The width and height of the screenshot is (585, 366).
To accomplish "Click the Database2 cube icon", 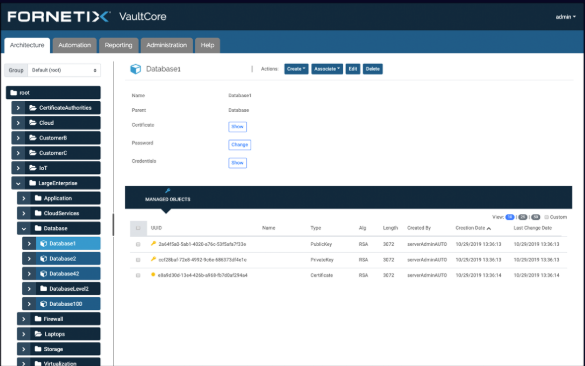I will tap(43, 259).
